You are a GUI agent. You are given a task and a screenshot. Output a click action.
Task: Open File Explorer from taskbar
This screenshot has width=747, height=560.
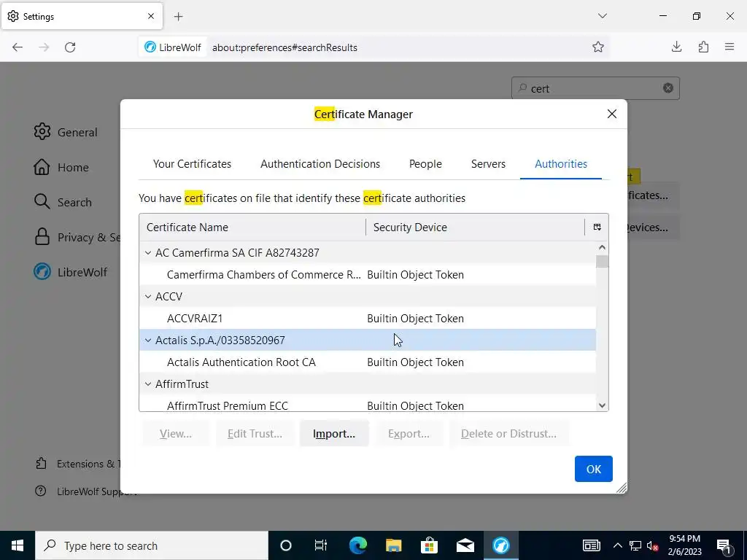point(393,545)
